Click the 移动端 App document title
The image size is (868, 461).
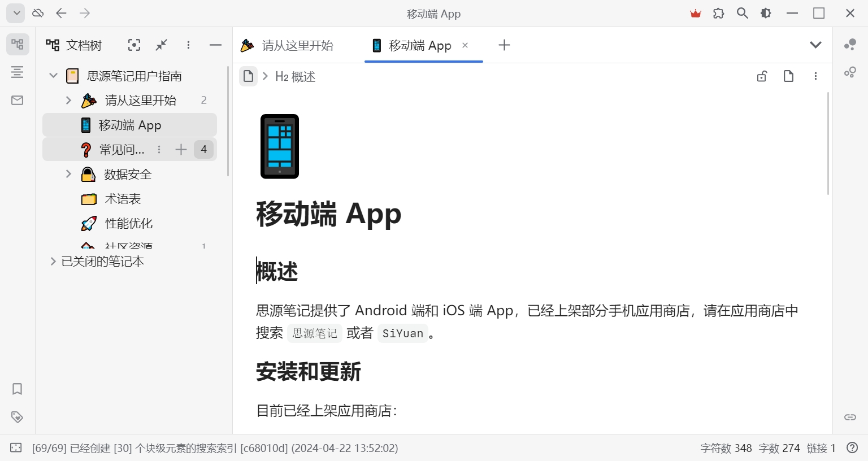[328, 214]
